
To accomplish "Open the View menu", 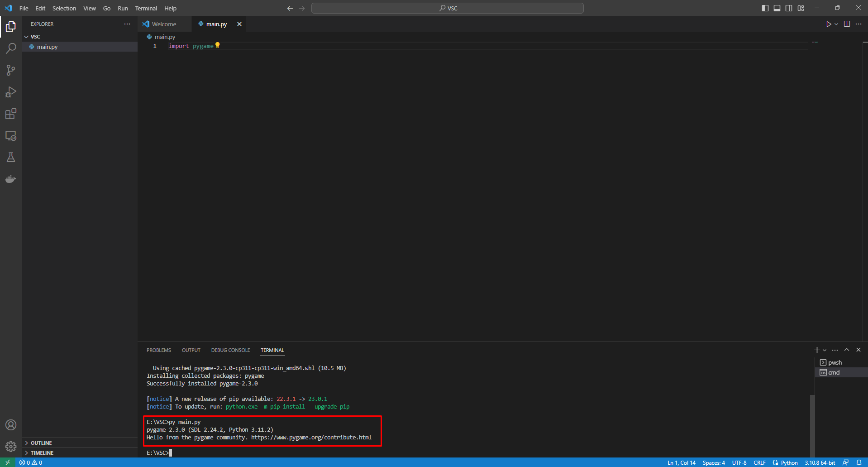I will point(90,8).
